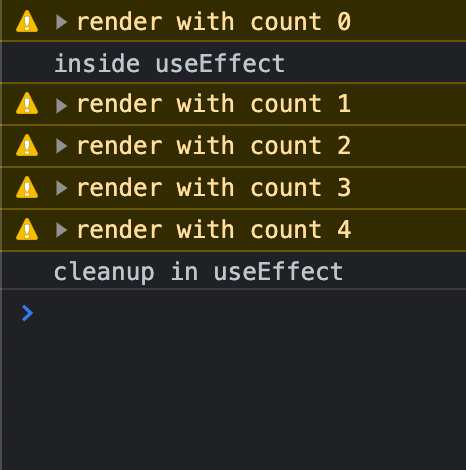This screenshot has width=466, height=470.
Task: Expand the 'render with count 4' warning
Action: [61, 230]
